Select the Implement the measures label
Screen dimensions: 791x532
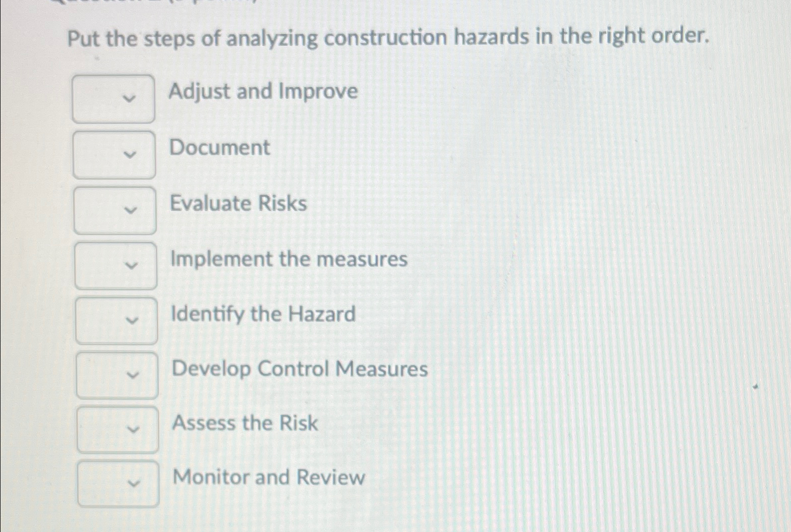288,259
